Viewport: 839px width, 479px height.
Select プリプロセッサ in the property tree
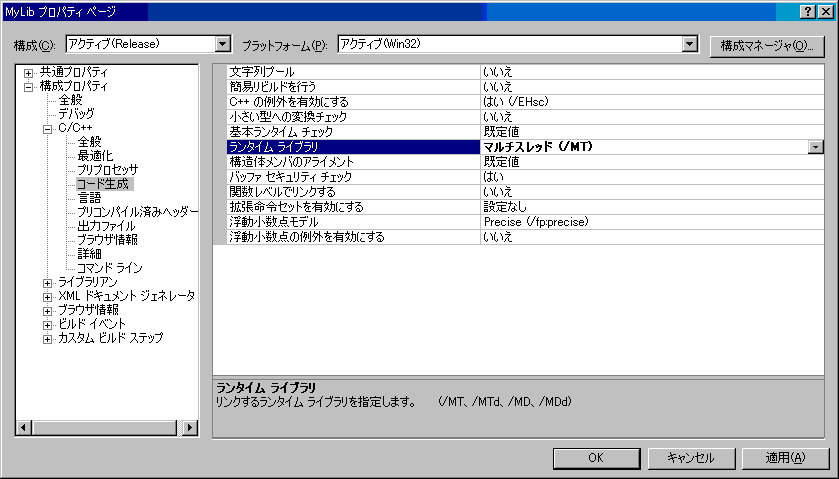pyautogui.click(x=108, y=171)
